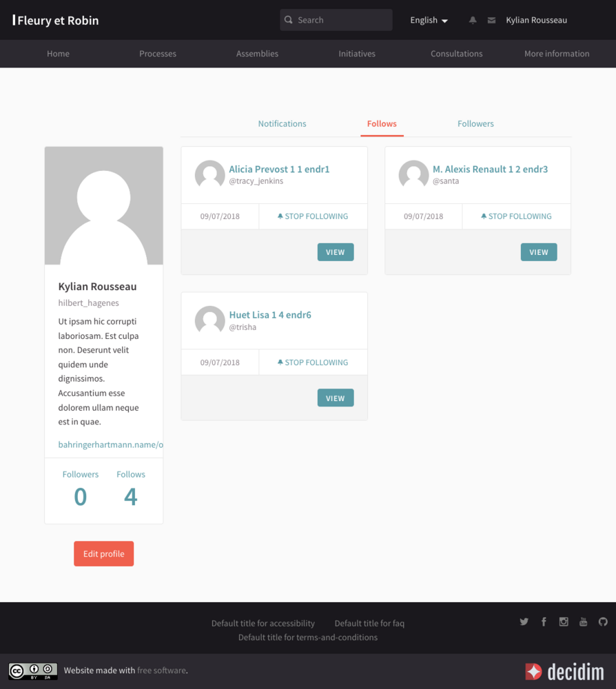View Huet Lisa's profile with View button
The width and height of the screenshot is (616, 689).
(336, 398)
